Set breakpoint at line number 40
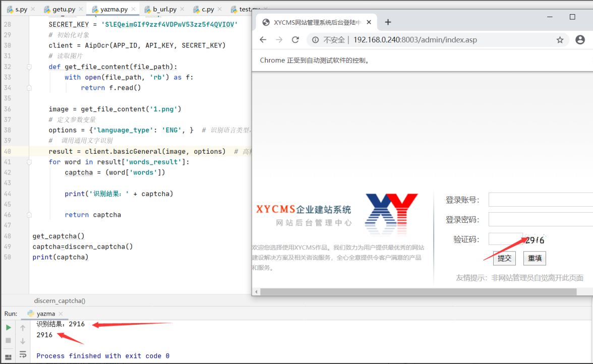This screenshot has width=593, height=364. (x=8, y=151)
